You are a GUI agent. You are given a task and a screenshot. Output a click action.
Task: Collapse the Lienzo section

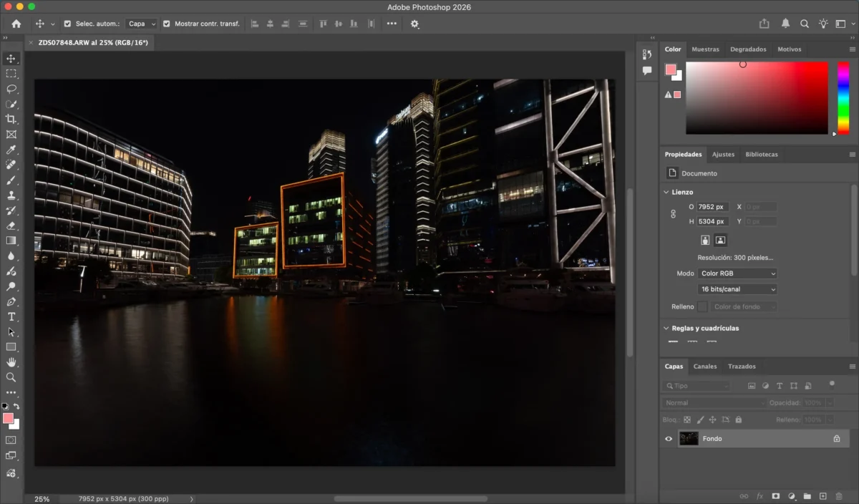pos(666,192)
